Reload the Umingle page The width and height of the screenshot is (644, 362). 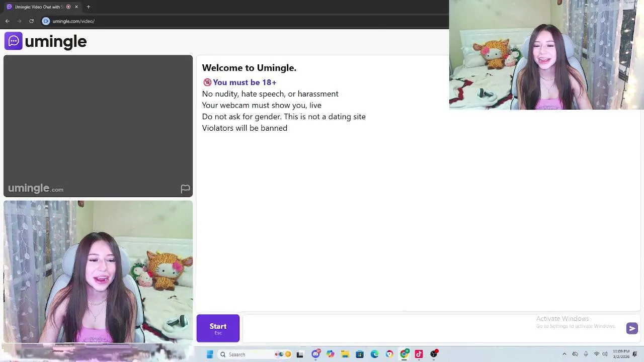31,21
